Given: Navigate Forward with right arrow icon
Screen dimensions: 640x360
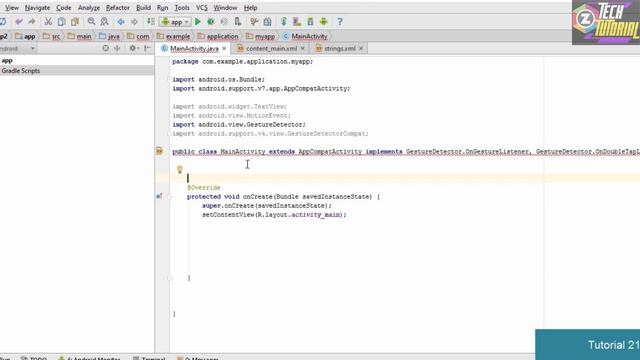Looking at the screenshot, I should 134,22.
